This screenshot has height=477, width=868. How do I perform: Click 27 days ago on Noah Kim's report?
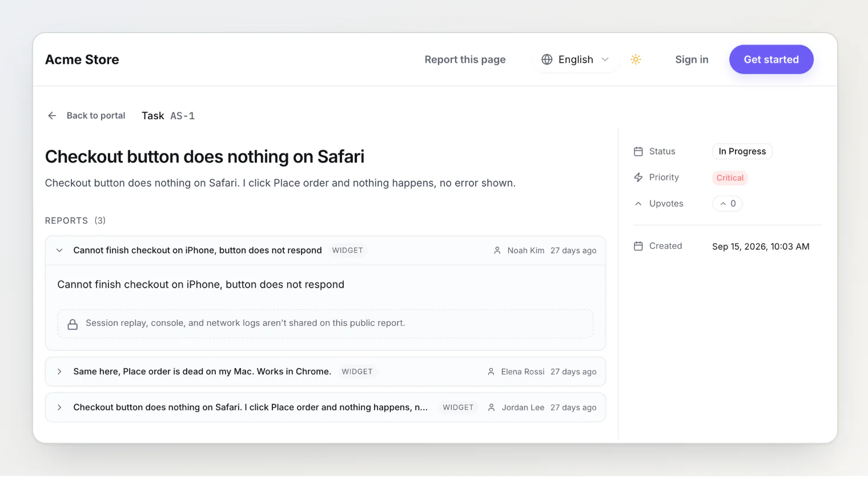point(573,250)
